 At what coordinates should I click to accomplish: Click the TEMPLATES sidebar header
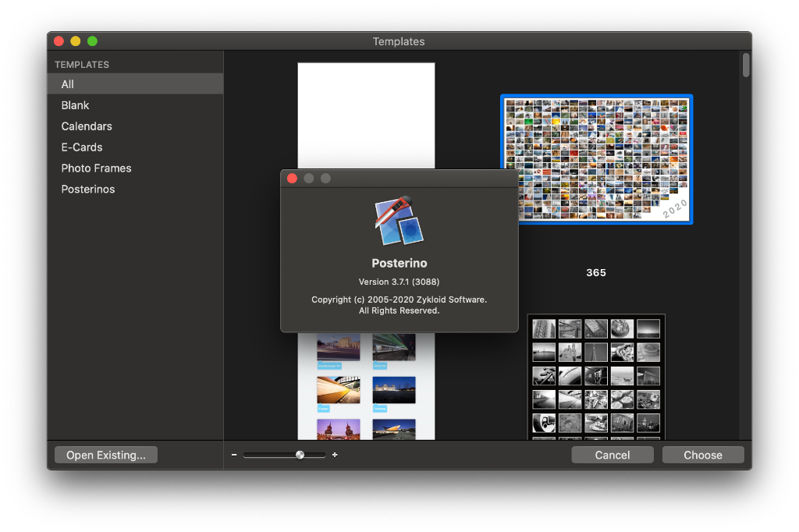pyautogui.click(x=82, y=65)
